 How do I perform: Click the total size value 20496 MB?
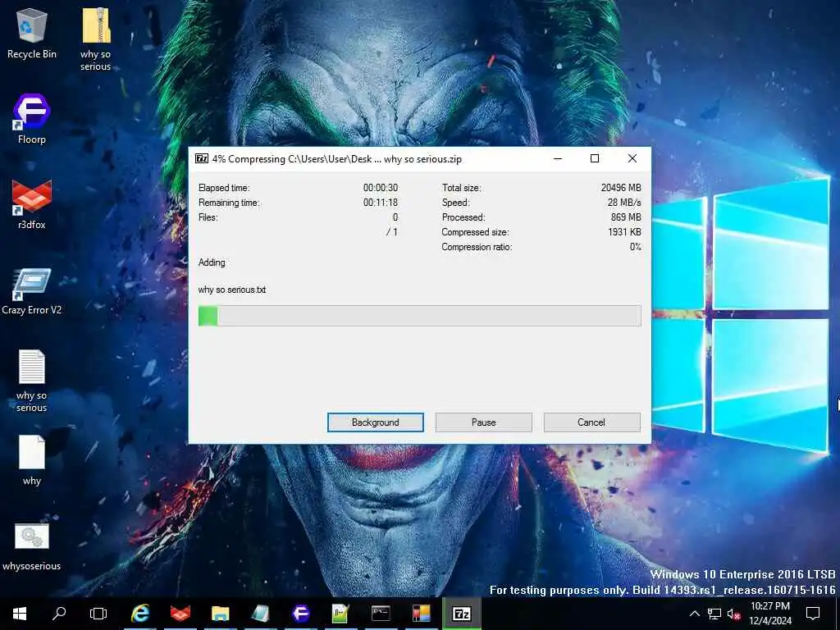[621, 188]
